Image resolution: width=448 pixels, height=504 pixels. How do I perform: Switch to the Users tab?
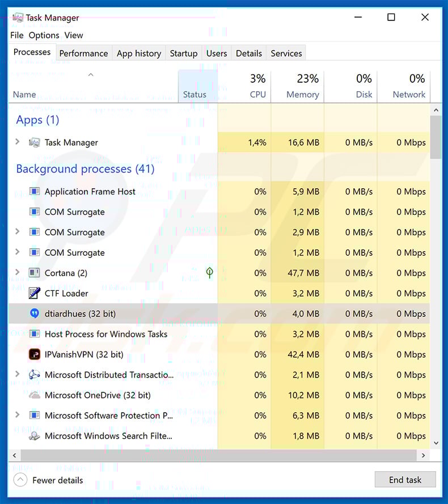coord(217,53)
